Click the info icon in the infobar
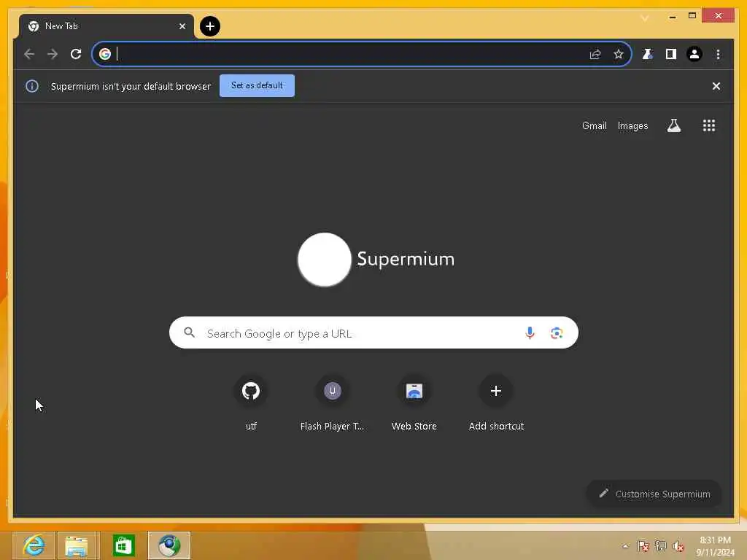747x560 pixels. (32, 86)
